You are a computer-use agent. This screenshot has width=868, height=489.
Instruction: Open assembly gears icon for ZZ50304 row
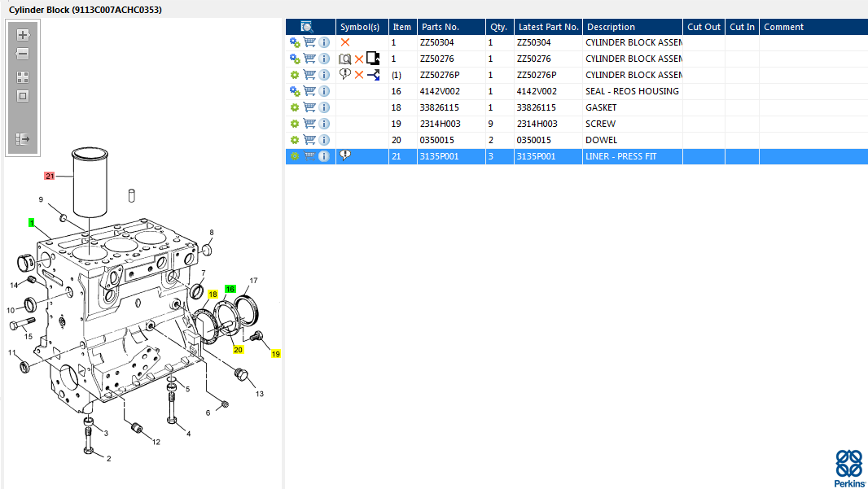coord(295,42)
